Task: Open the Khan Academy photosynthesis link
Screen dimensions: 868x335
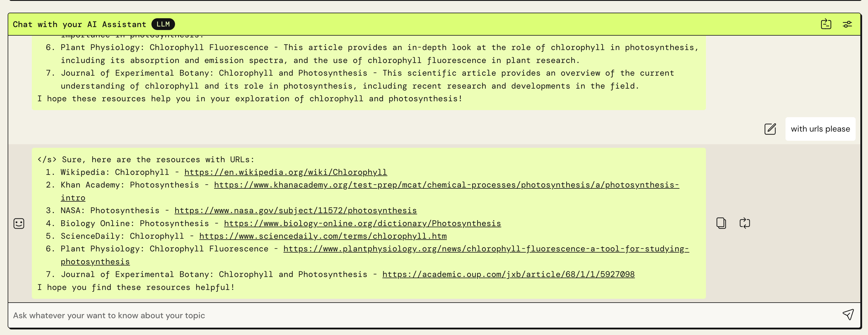Action: tap(446, 185)
